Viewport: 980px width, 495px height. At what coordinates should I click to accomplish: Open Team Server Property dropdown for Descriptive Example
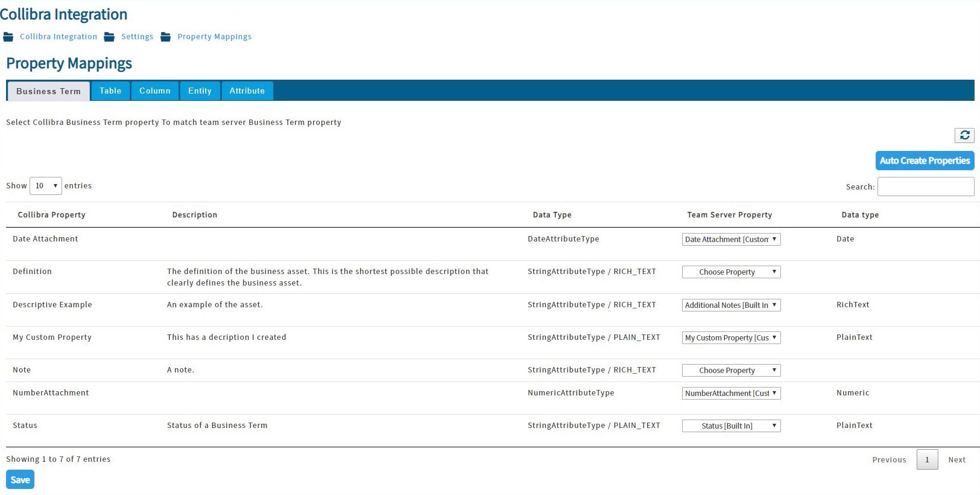[x=732, y=305]
